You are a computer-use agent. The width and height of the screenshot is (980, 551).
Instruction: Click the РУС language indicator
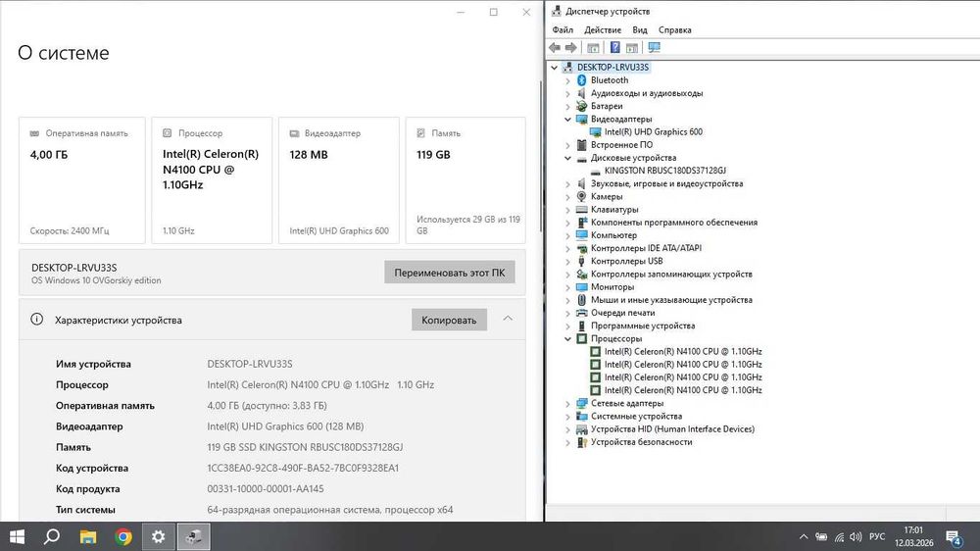[877, 536]
